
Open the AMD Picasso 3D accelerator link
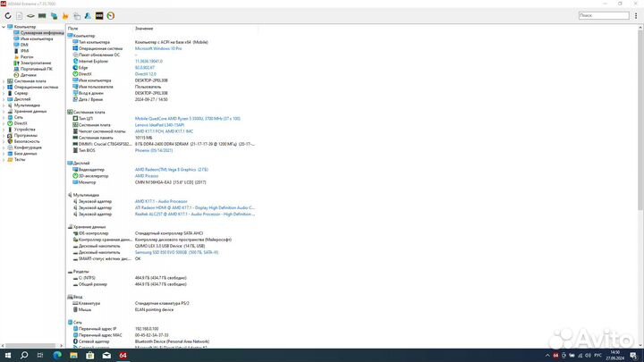(146, 176)
